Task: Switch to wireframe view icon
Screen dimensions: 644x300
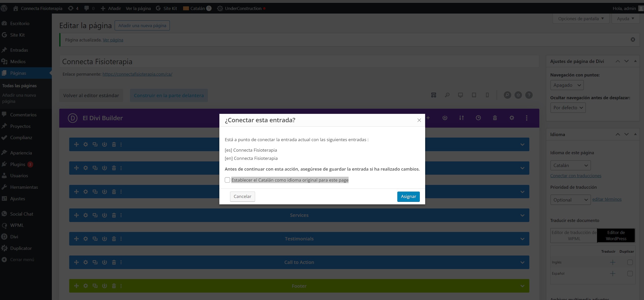Action: click(x=434, y=95)
